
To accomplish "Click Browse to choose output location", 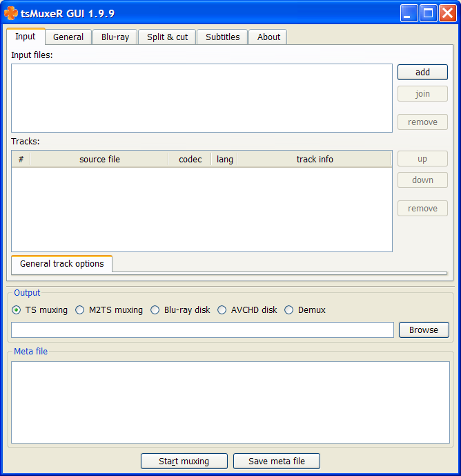I will point(424,330).
